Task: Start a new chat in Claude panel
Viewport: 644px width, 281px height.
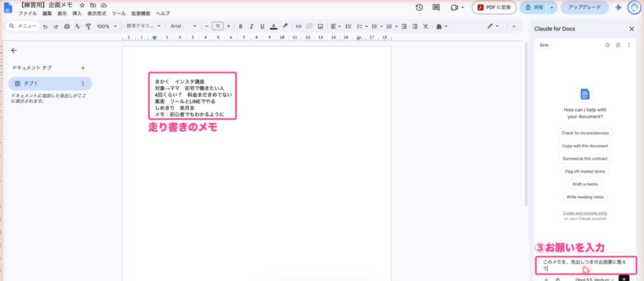Action: [618, 45]
